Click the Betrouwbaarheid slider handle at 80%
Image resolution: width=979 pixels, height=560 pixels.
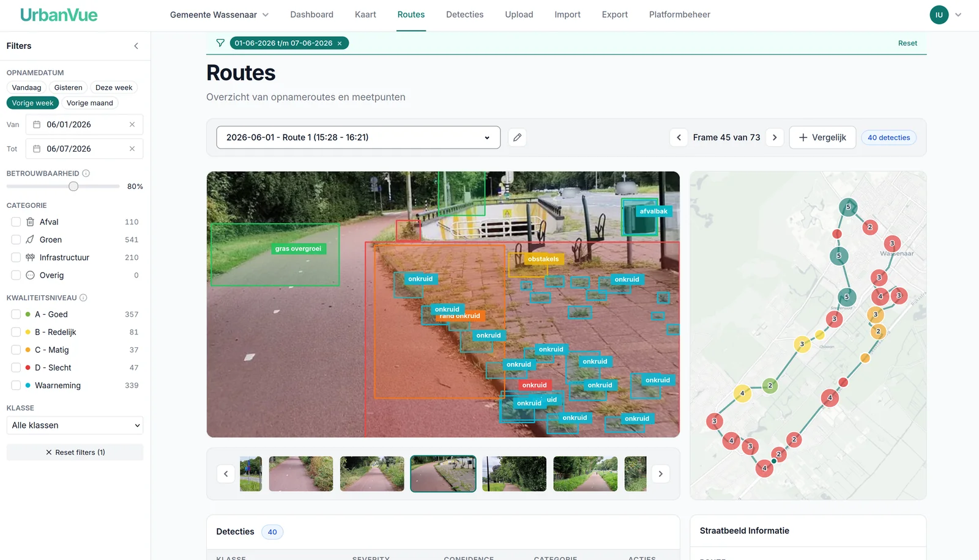tap(73, 186)
